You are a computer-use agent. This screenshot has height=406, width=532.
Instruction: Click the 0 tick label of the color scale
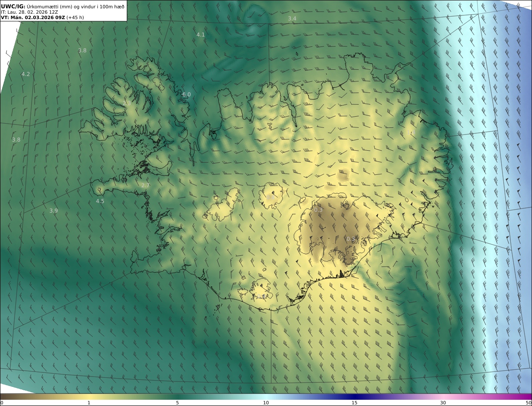pyautogui.click(x=2, y=403)
